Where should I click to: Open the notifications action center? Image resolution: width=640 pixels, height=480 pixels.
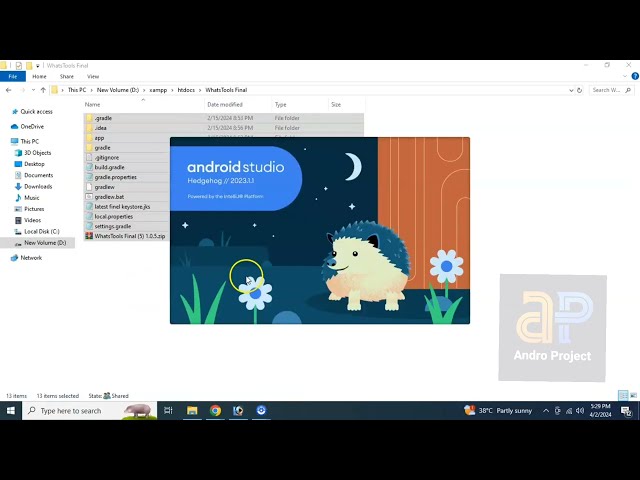pos(626,411)
